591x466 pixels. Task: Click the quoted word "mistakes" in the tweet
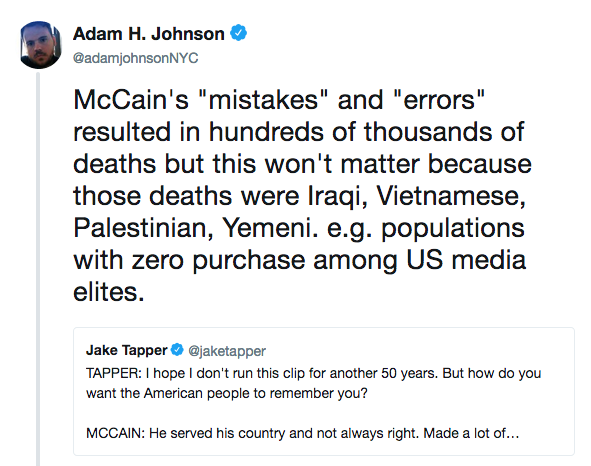[x=263, y=100]
